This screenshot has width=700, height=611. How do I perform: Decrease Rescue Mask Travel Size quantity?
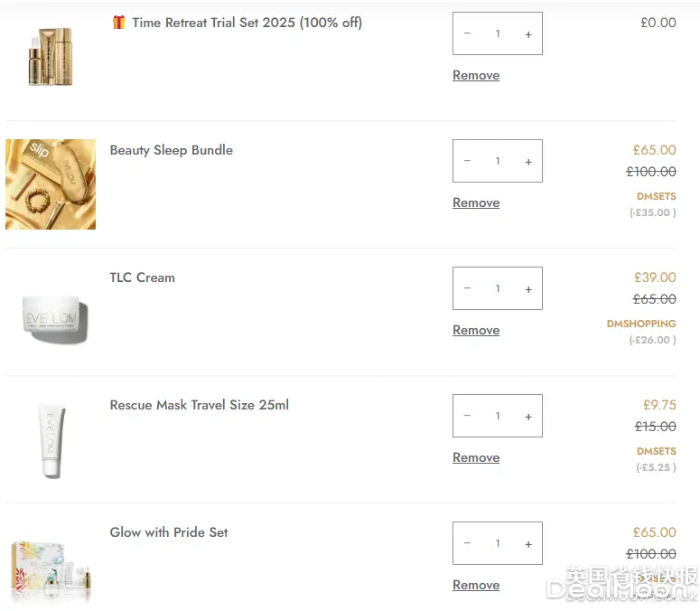pos(467,417)
